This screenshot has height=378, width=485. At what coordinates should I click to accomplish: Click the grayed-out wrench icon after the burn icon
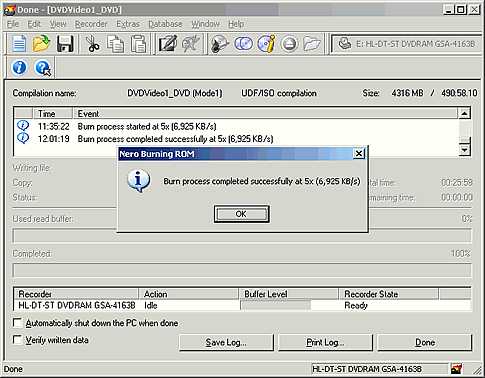(x=190, y=44)
